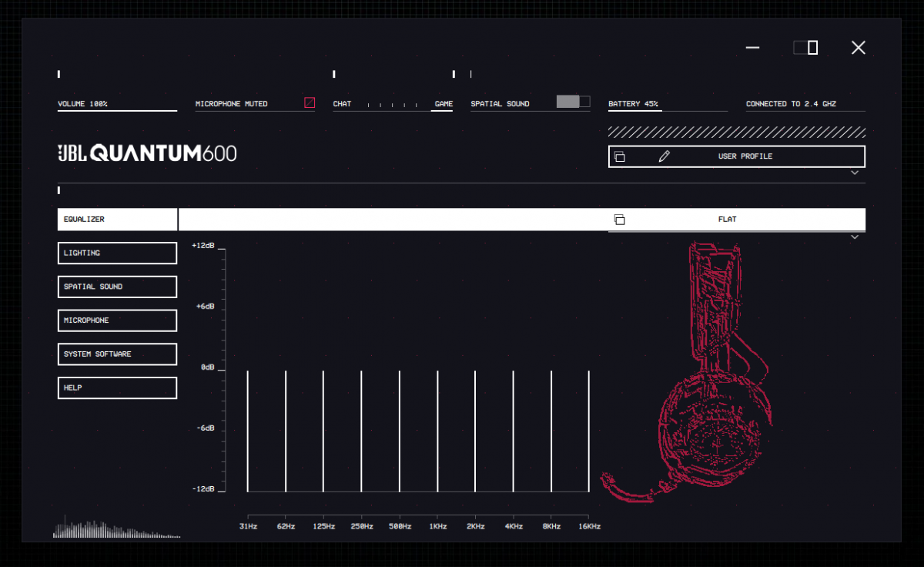Click the copy icon beside the Flat preset

pyautogui.click(x=619, y=220)
